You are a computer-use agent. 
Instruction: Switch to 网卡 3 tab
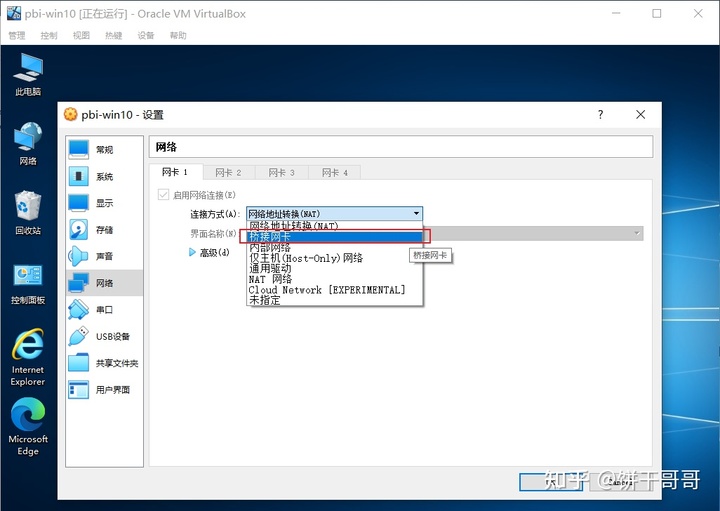[x=282, y=173]
